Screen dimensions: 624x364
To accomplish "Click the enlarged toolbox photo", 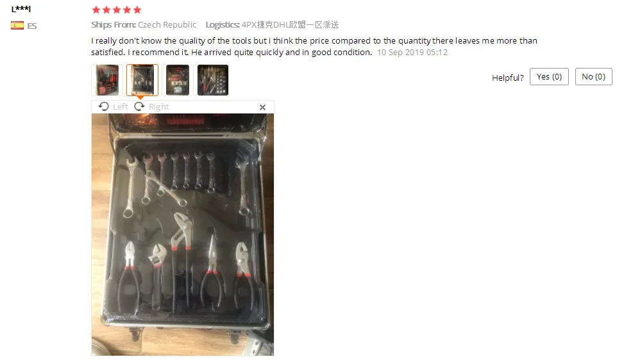I will tap(183, 235).
